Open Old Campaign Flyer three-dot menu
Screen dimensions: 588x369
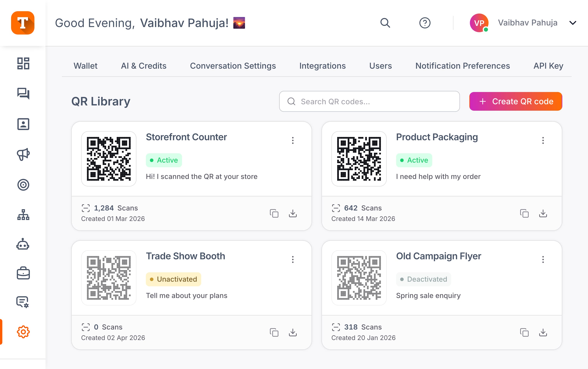pyautogui.click(x=543, y=259)
